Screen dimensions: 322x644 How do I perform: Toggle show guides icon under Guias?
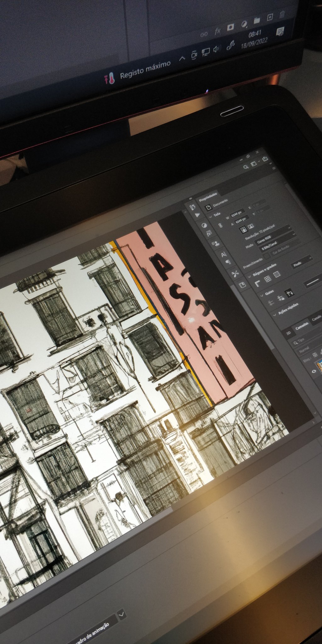coord(270,303)
